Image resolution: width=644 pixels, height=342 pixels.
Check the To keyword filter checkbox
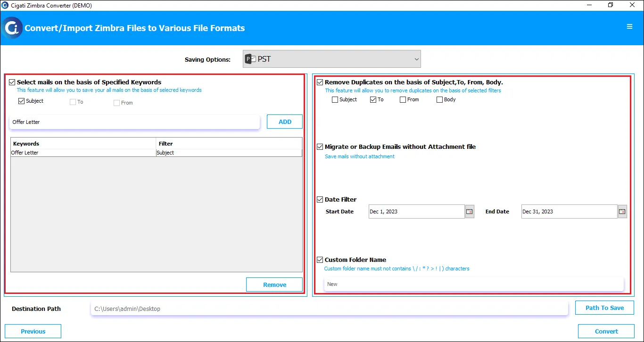click(73, 102)
